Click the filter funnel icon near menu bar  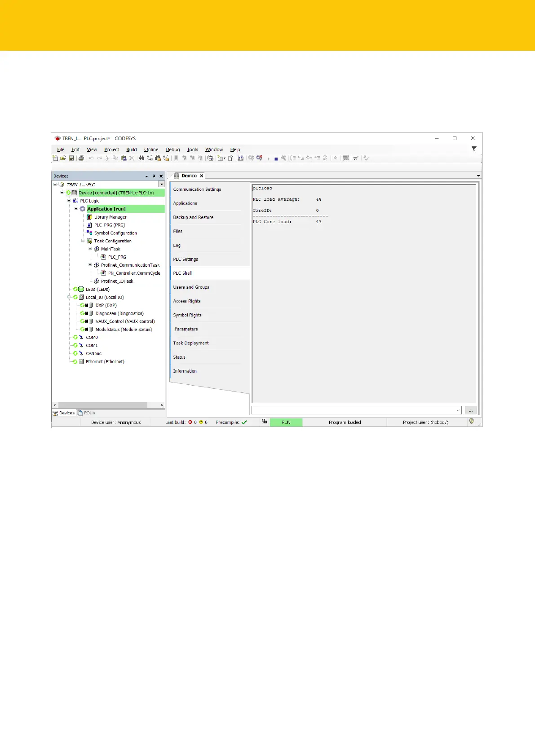(x=474, y=149)
